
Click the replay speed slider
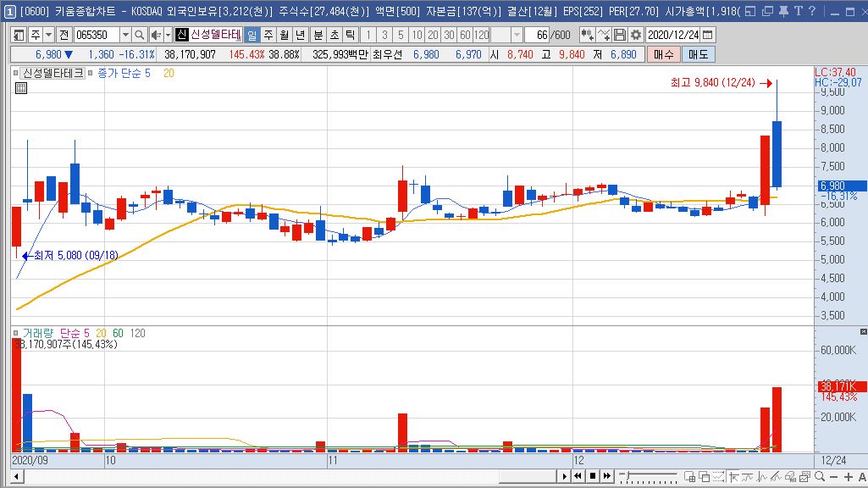(x=648, y=476)
